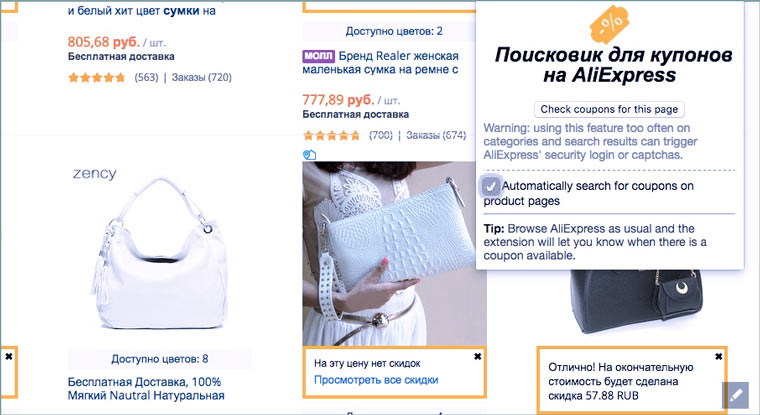This screenshot has width=760, height=415.
Task: Open the "Бренд Realer женская" product title
Action: pos(398,55)
